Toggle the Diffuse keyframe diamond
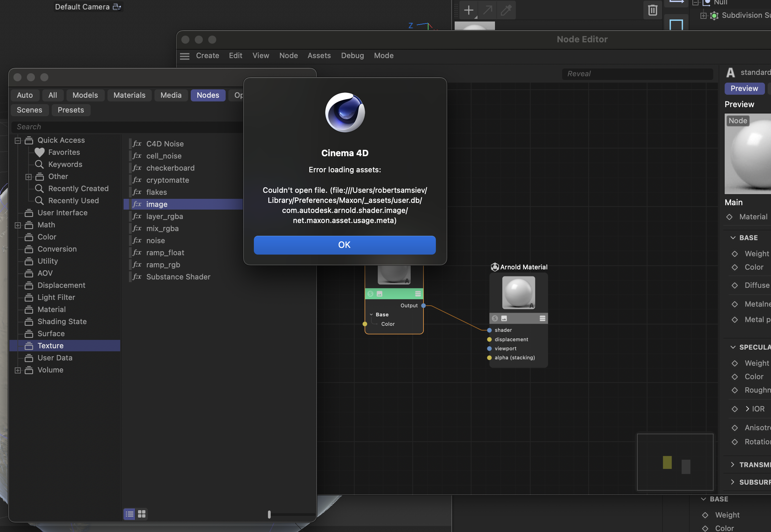Viewport: 771px width, 532px height. pos(735,285)
